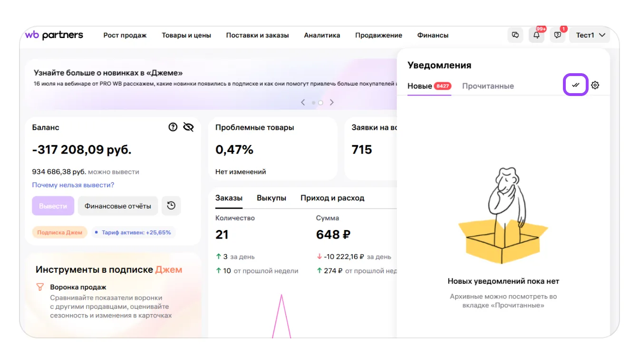The image size is (639, 364).
Task: Select second banner pagination dot
Action: 320,103
